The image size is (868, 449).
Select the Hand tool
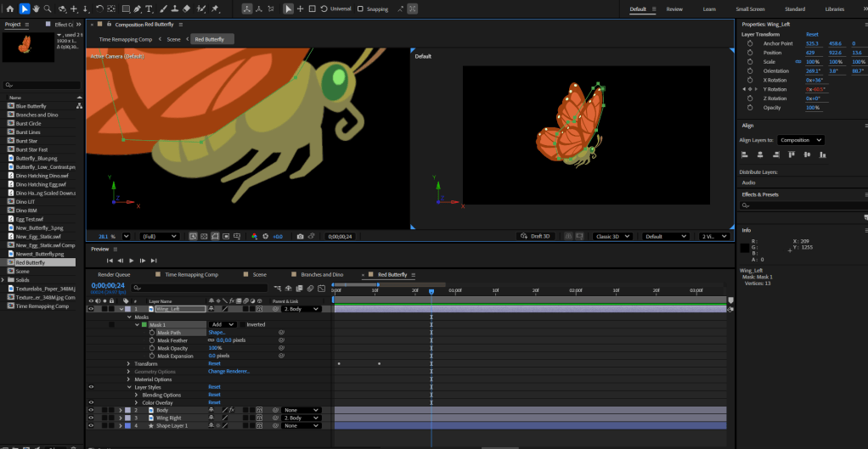tap(37, 8)
